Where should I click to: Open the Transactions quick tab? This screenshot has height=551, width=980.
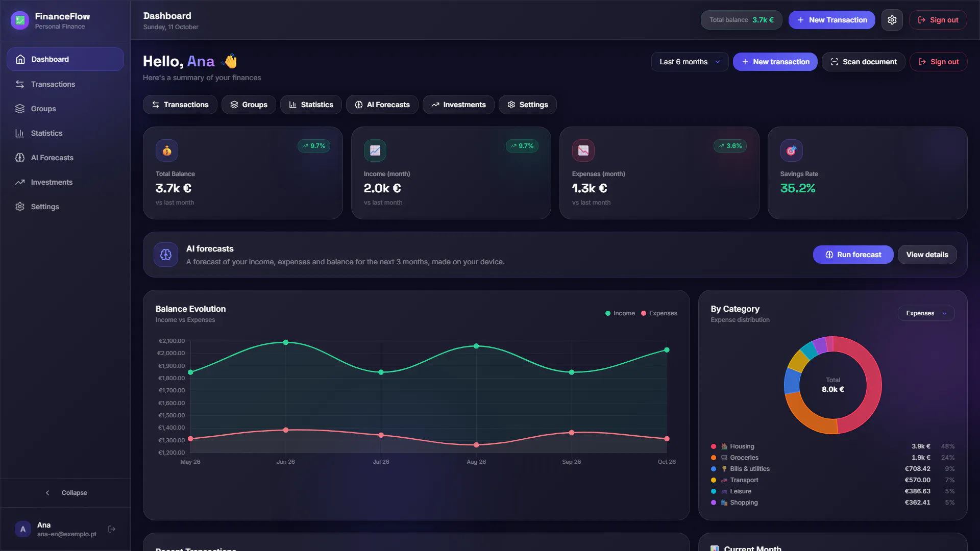(x=180, y=105)
